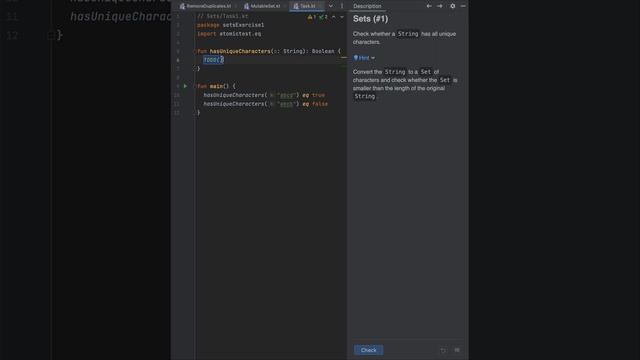This screenshot has width=640, height=360.
Task: Expand the hidden editor tabs dropdown
Action: (x=331, y=6)
